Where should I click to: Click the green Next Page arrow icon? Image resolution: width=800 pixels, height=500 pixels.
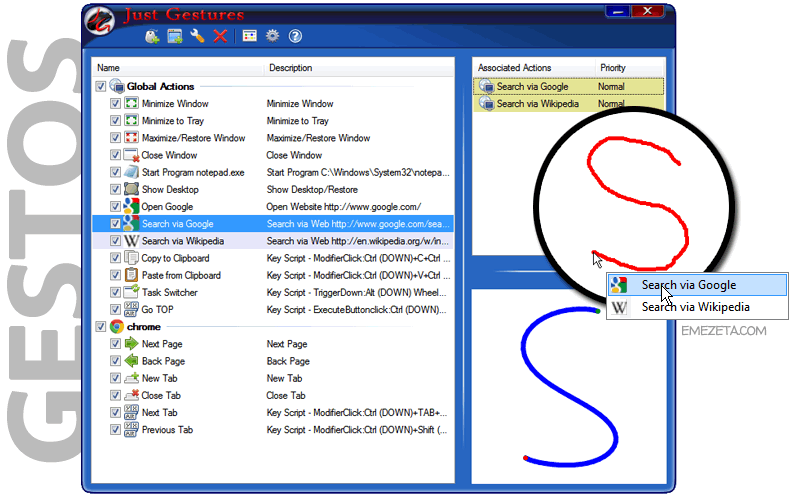[x=132, y=343]
